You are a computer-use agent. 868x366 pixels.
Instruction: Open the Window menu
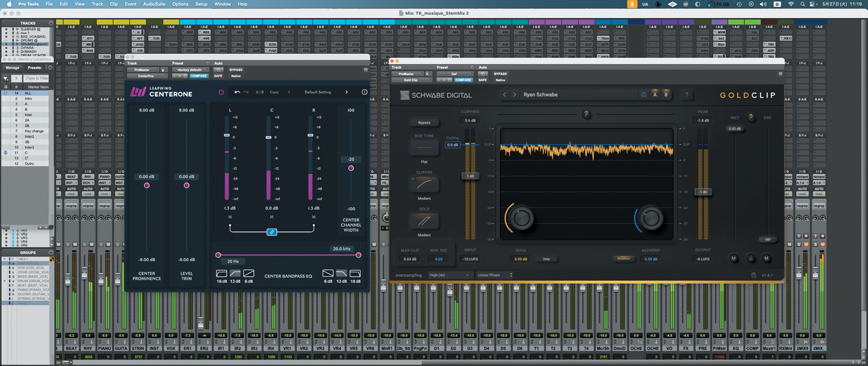click(222, 4)
